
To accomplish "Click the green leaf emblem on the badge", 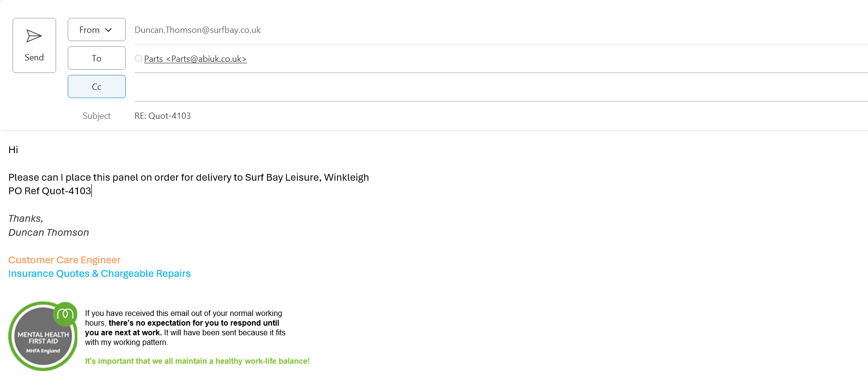I will (x=65, y=314).
